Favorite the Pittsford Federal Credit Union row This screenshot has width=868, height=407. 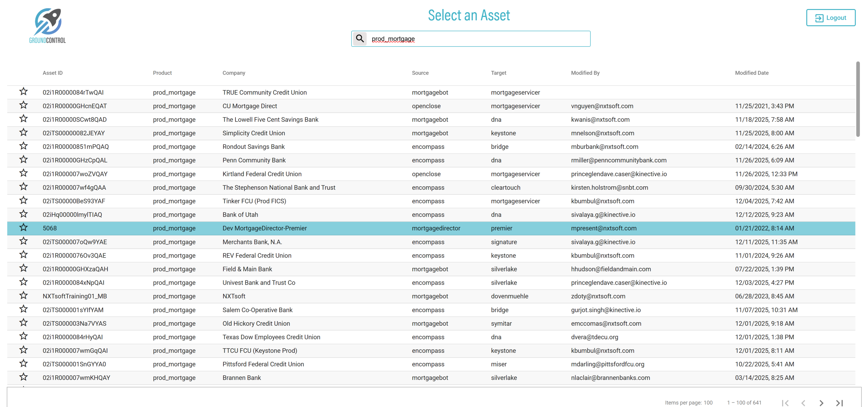pyautogui.click(x=23, y=363)
